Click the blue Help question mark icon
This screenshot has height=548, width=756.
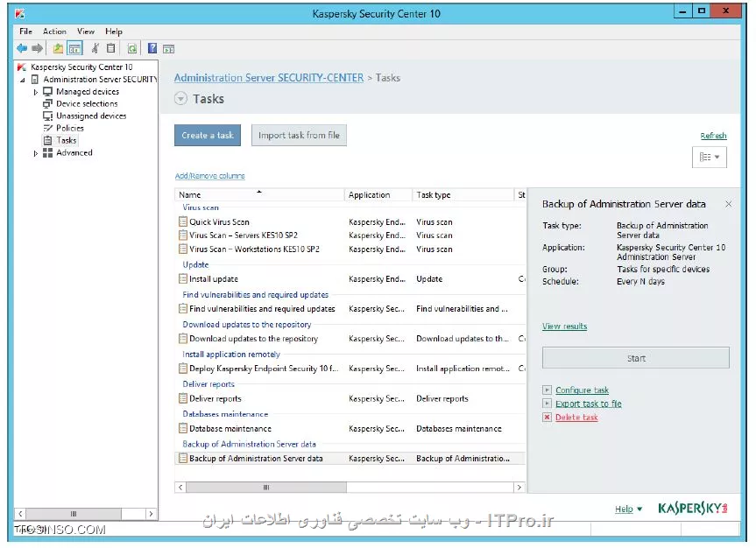pos(152,48)
